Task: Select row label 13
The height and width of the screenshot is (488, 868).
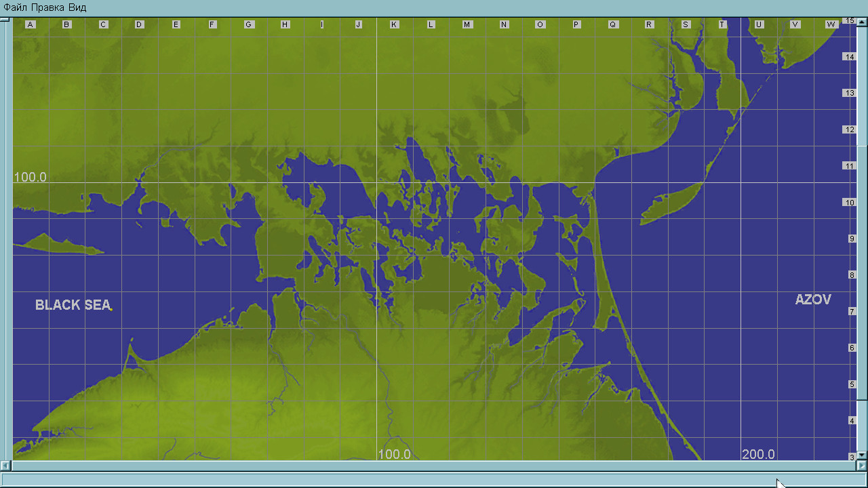Action: pyautogui.click(x=850, y=93)
